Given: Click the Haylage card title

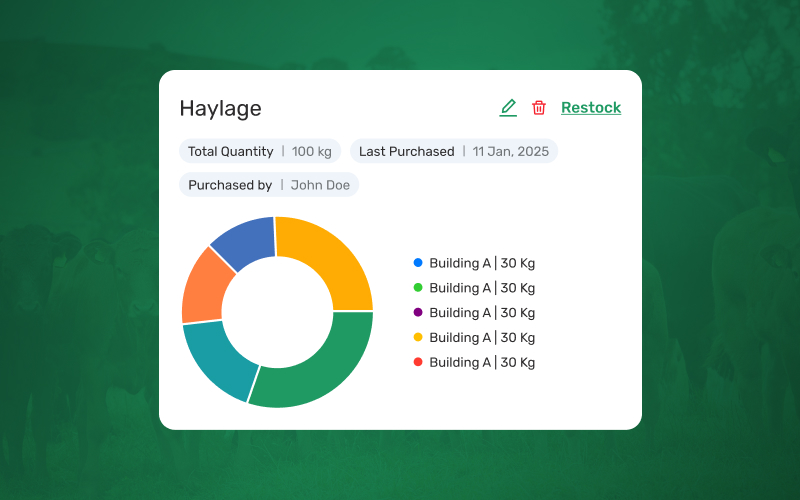Looking at the screenshot, I should tap(220, 108).
